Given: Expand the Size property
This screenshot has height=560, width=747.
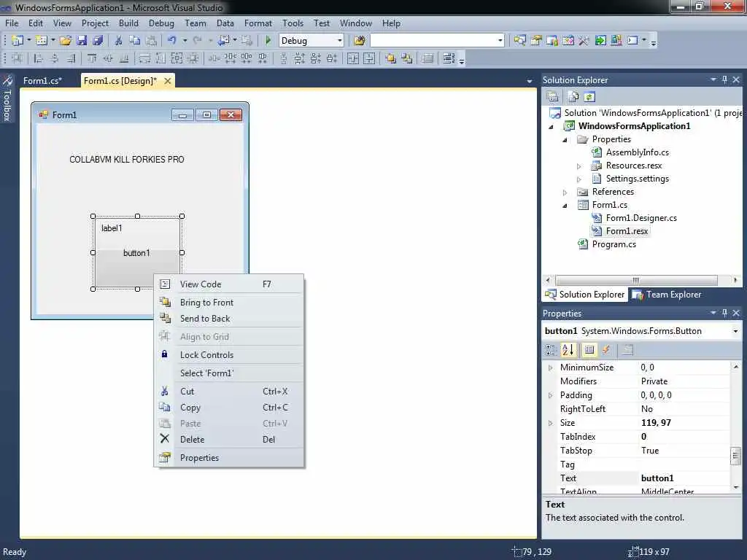Looking at the screenshot, I should pos(551,423).
